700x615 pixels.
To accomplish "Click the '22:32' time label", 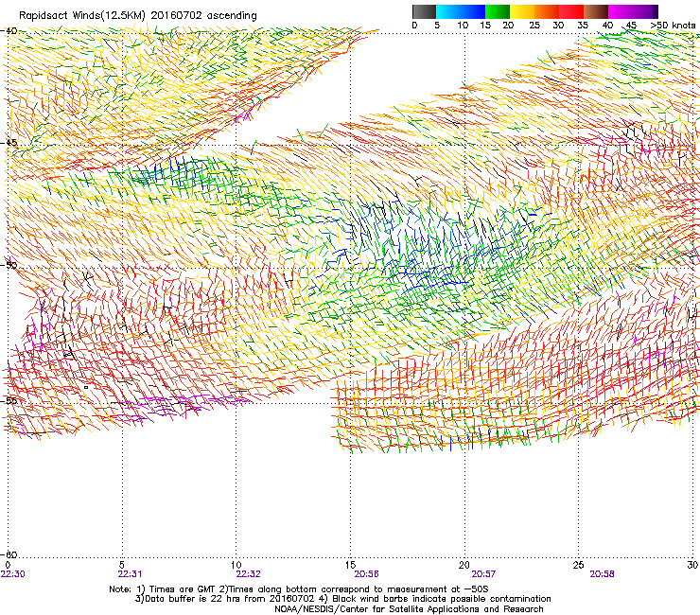I will click(x=248, y=574).
